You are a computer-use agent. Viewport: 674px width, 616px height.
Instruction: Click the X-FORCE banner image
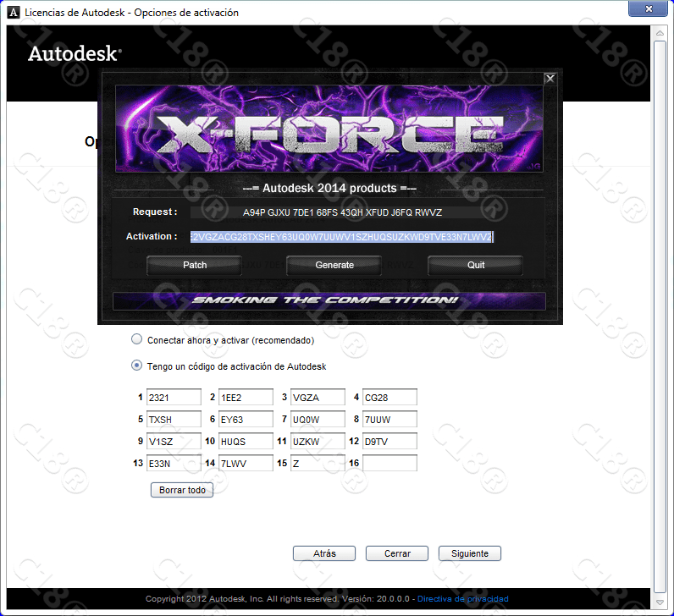click(329, 129)
